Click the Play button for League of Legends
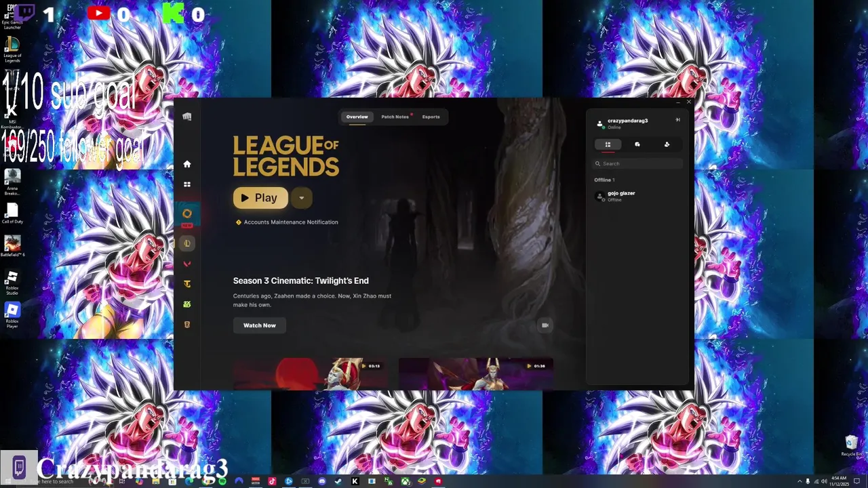Screen dimensions: 868x488 (x=260, y=198)
